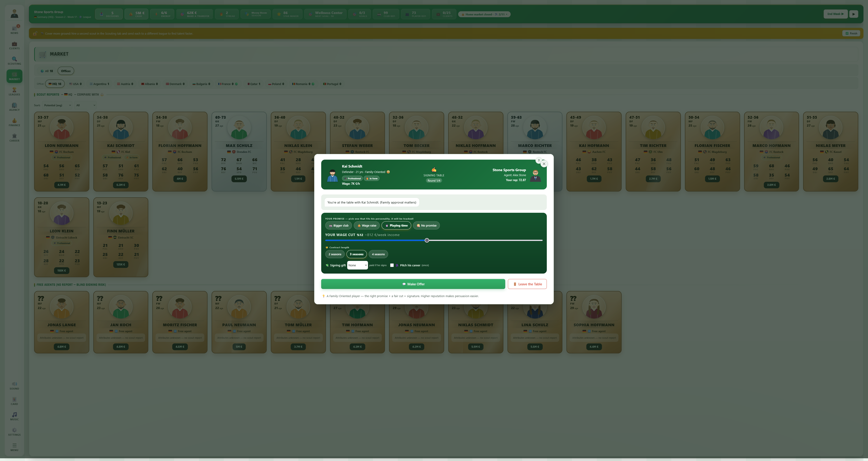Tick the Finish tutorial checkbox button
The height and width of the screenshot is (461, 868).
[851, 33]
